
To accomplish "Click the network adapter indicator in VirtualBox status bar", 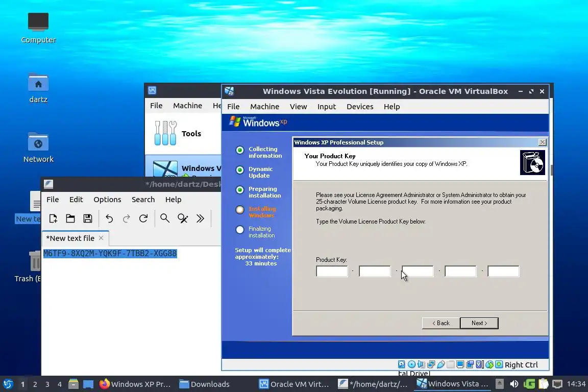I will pyautogui.click(x=431, y=364).
